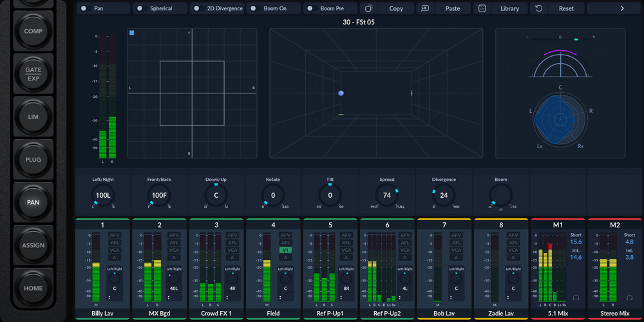The height and width of the screenshot is (322, 644).
Task: Toggle AFV on channel 7 Bob Lav
Action: point(457,235)
